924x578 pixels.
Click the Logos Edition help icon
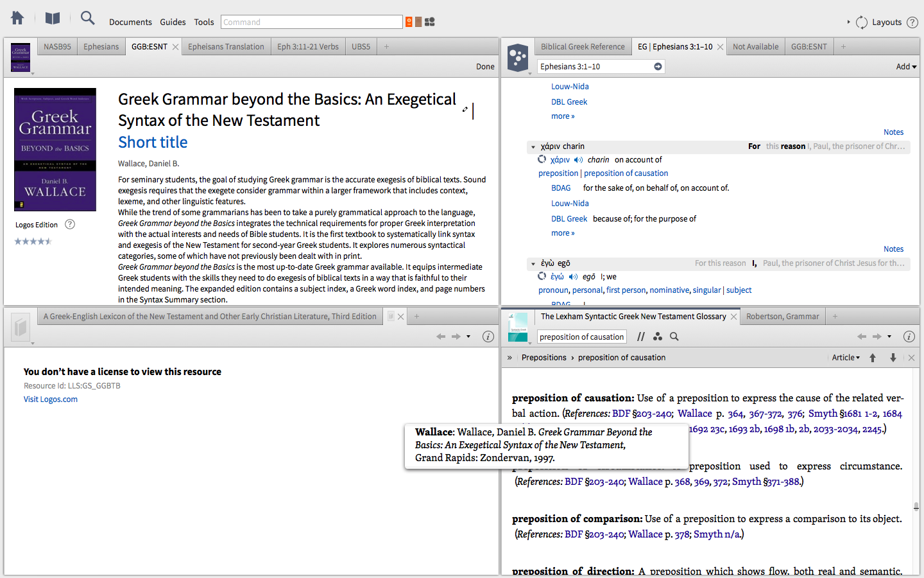tap(71, 224)
